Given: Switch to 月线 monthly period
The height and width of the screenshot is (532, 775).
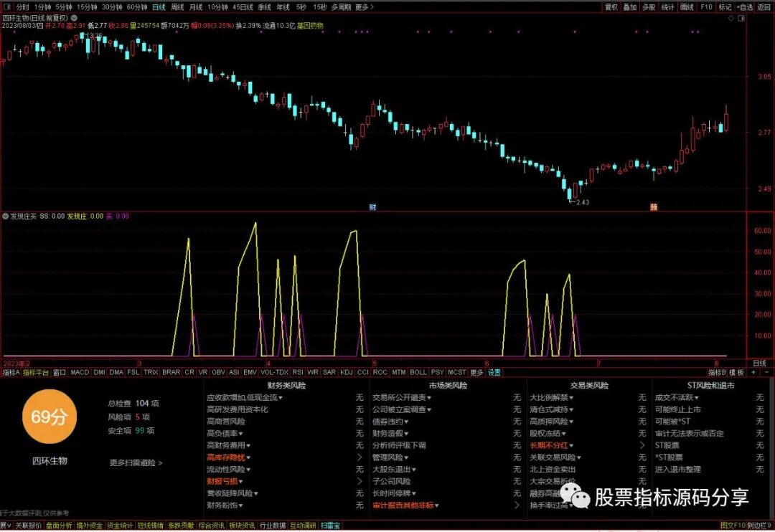Looking at the screenshot, I should coord(196,7).
